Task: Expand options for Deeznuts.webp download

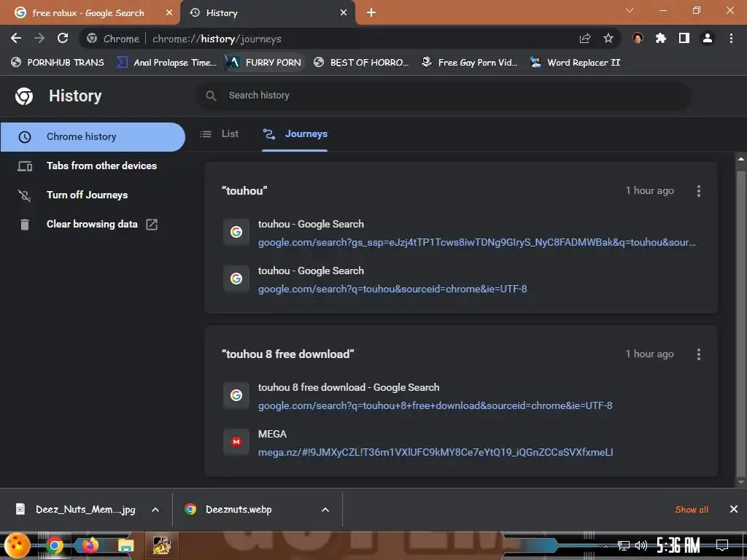Action: (325, 510)
